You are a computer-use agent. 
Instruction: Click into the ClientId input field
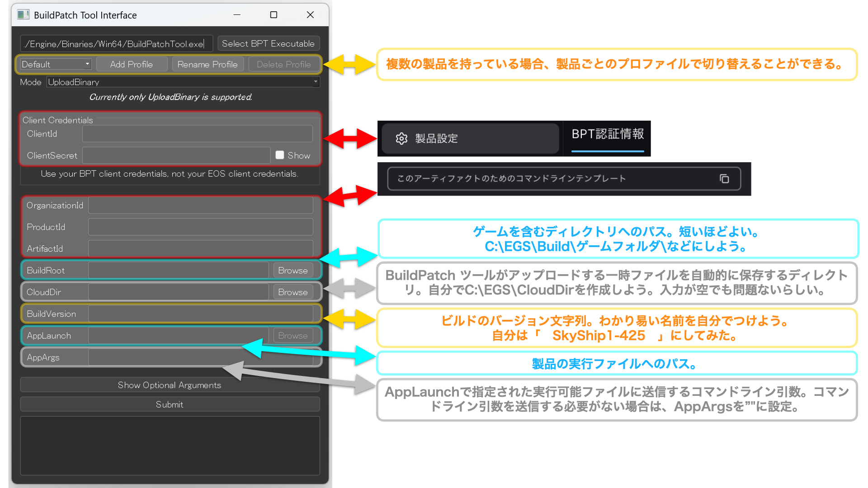[198, 134]
